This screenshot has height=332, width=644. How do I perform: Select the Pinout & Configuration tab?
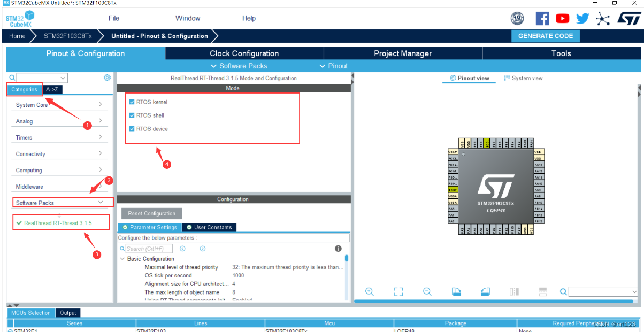(86, 53)
